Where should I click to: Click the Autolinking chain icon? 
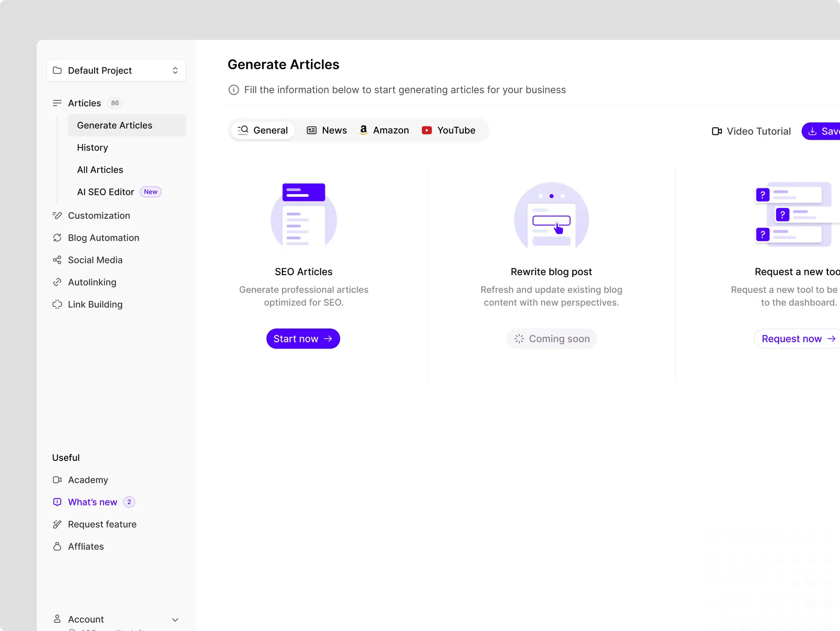(57, 282)
